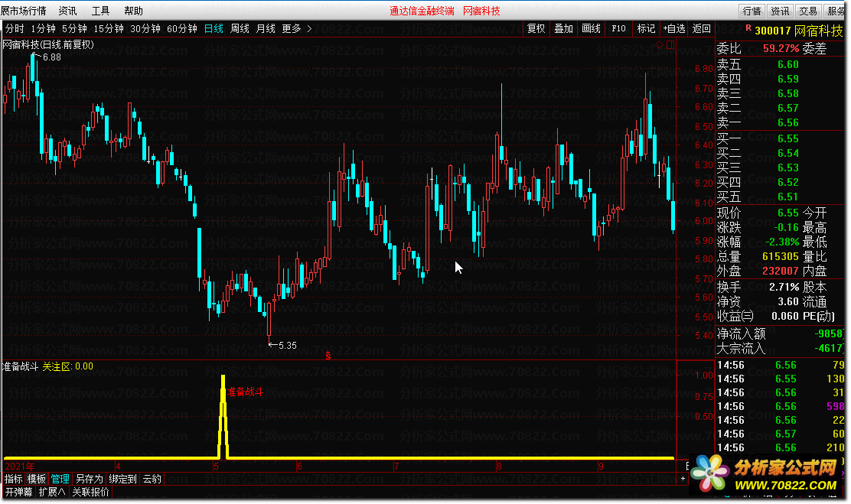
Task: Click the 买一 6.55 order row
Action: pos(781,139)
